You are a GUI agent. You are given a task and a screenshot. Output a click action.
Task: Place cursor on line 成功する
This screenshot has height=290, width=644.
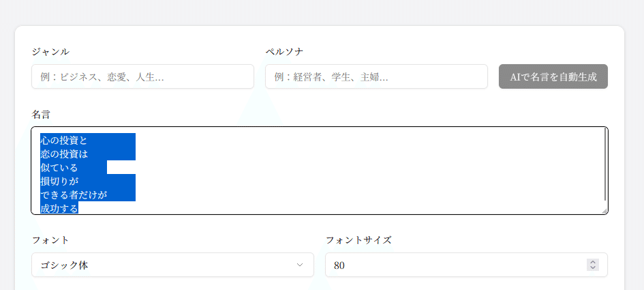click(59, 208)
